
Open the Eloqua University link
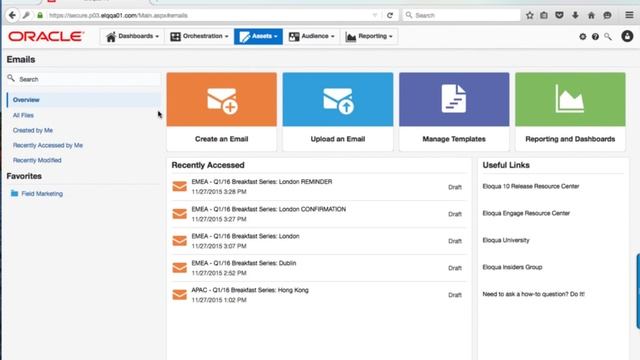[506, 240]
